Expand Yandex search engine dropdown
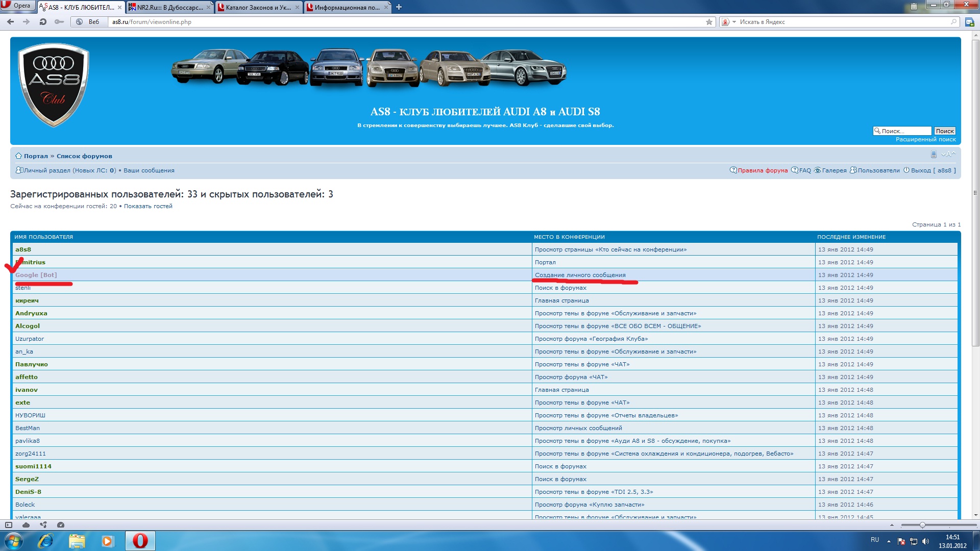This screenshot has width=980, height=551. 734,22
